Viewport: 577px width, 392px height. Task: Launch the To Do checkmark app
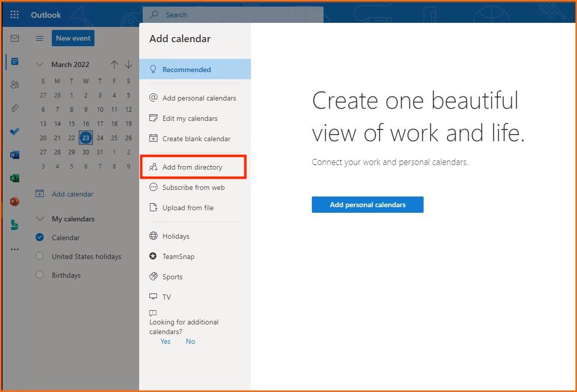tap(15, 132)
